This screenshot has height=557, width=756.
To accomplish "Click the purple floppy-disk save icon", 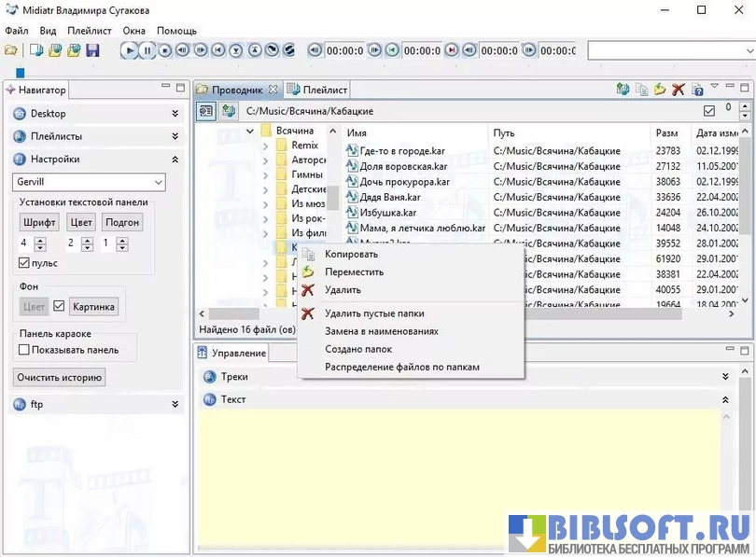I will 92,50.
